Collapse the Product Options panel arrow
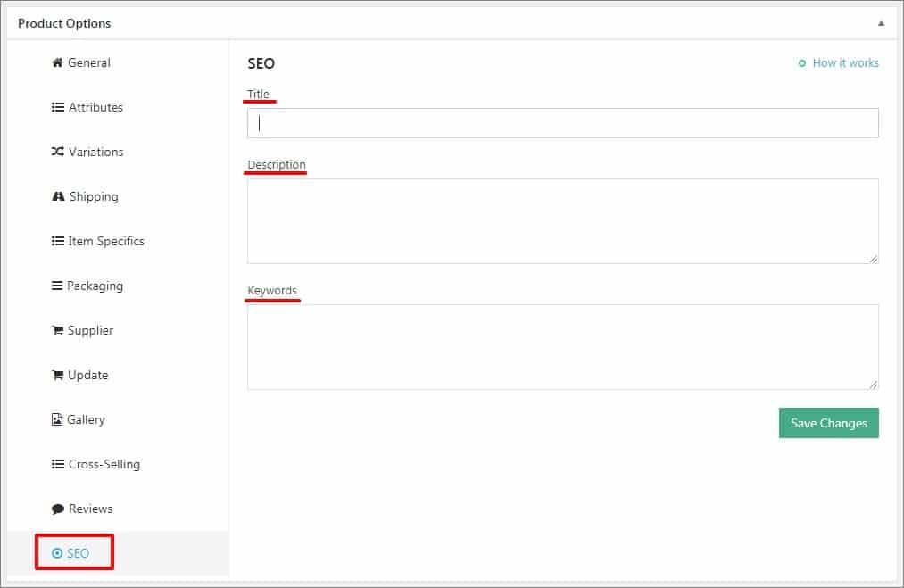Viewport: 904px width, 588px height. 881,23
